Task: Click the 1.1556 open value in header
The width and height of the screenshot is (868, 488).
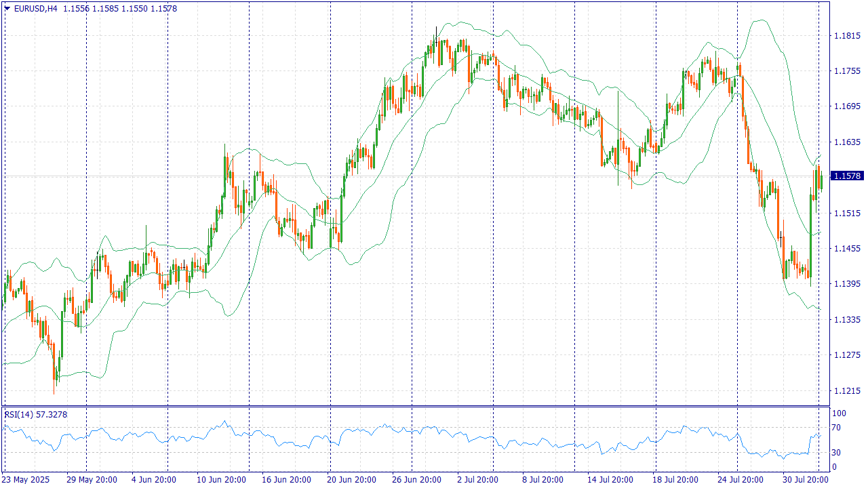Action: point(77,9)
